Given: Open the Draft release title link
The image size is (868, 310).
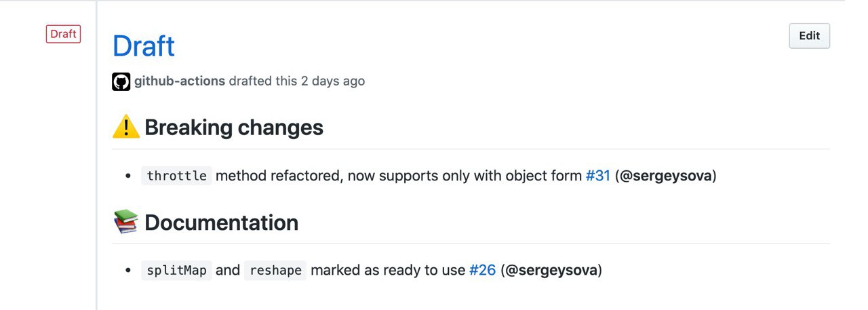Looking at the screenshot, I should tap(144, 46).
